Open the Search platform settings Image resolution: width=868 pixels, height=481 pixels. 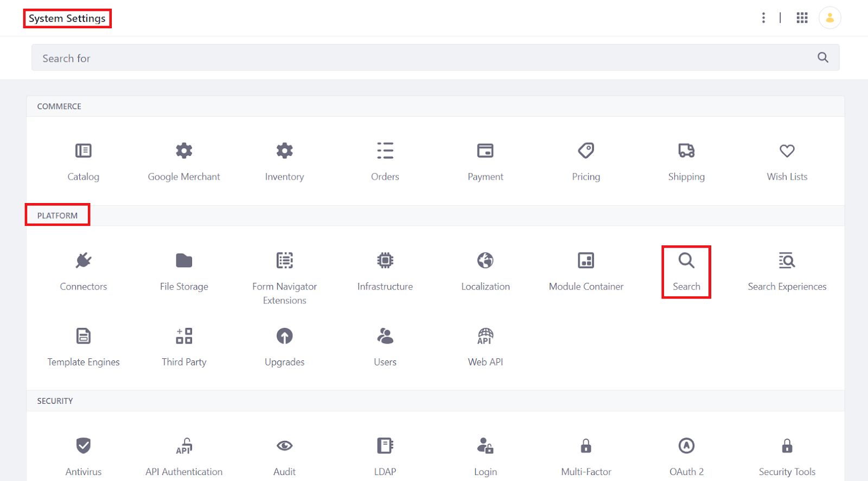(x=686, y=272)
